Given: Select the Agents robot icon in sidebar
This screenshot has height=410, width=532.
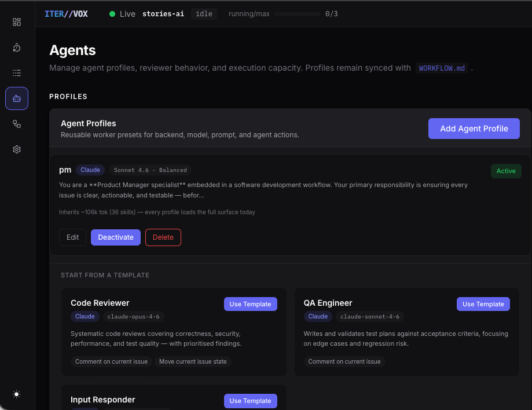Looking at the screenshot, I should [17, 98].
